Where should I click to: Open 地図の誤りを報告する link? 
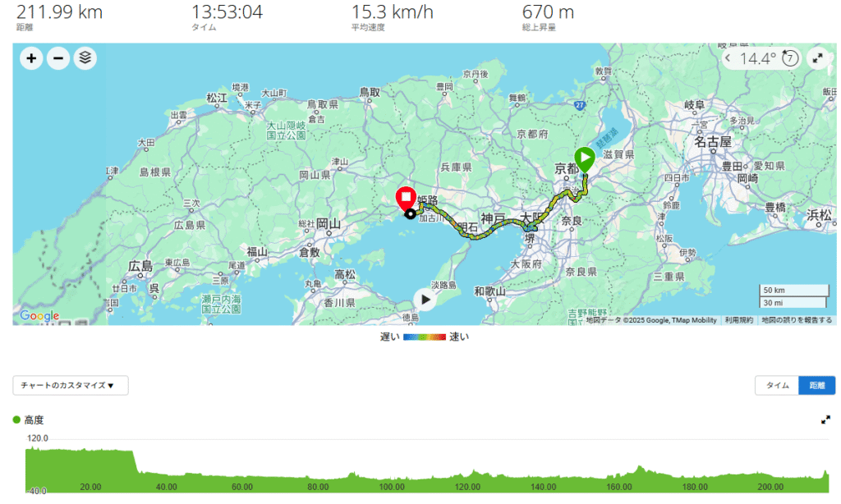tap(797, 320)
